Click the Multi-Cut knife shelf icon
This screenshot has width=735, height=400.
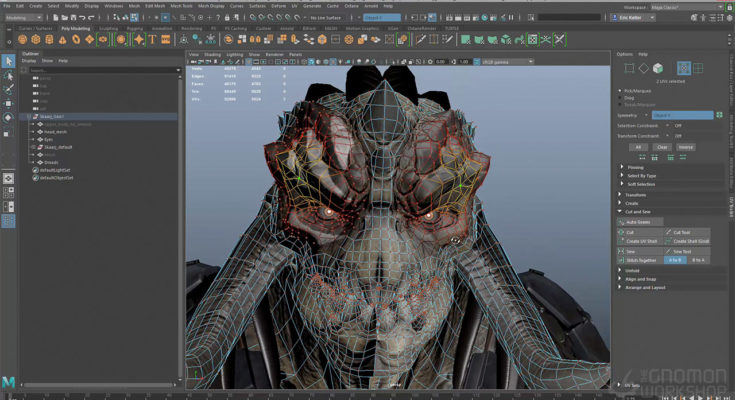(x=420, y=40)
